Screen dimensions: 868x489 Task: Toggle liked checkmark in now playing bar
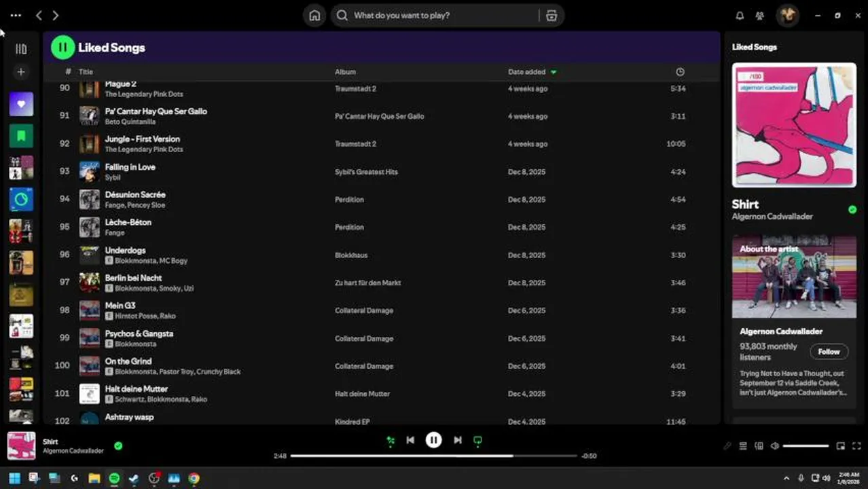[x=118, y=446]
